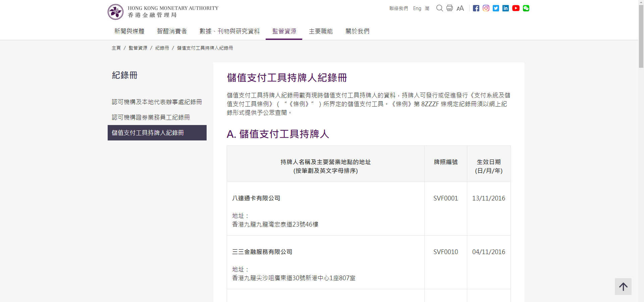Open the 新聞與媒體 menu

[129, 31]
